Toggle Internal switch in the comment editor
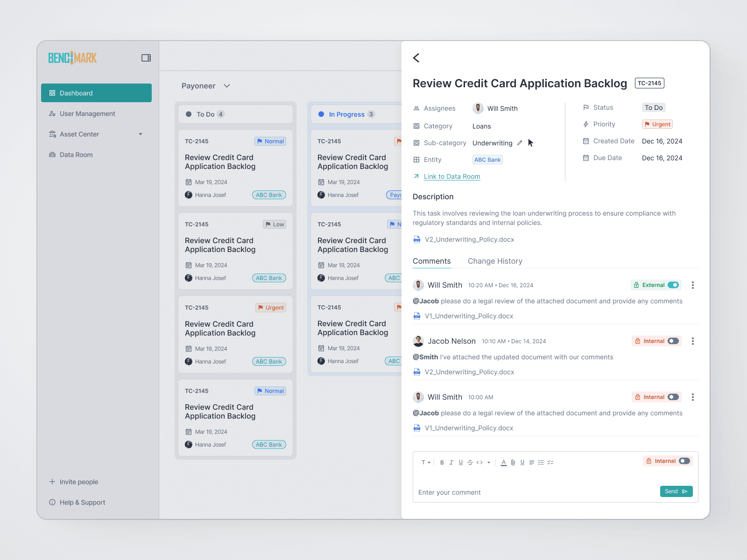 coord(684,461)
